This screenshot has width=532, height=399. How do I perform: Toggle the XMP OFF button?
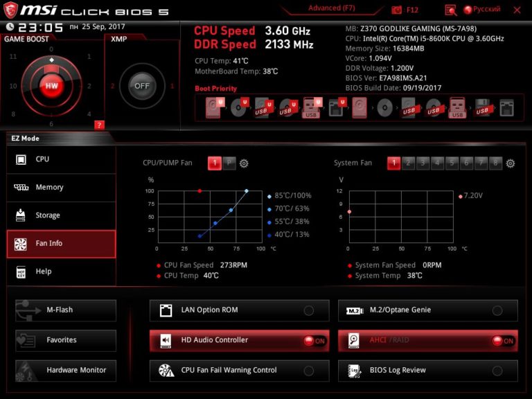tap(142, 86)
